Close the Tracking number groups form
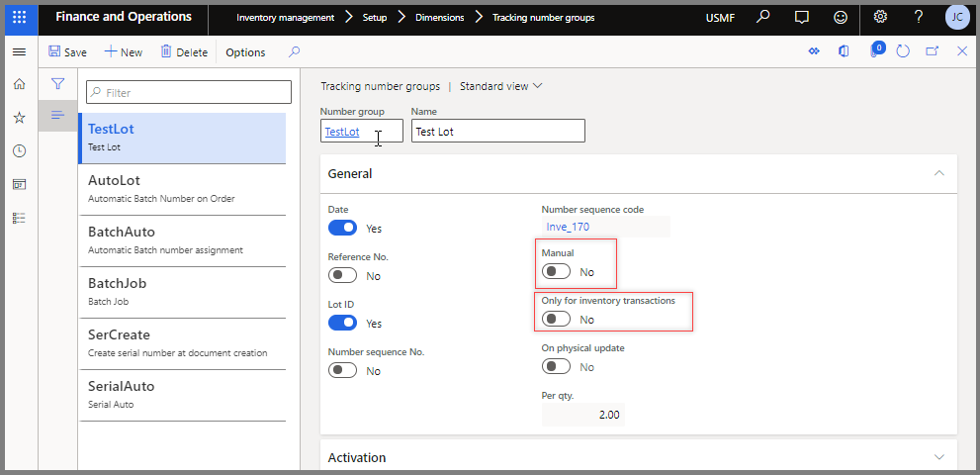Viewport: 980px width, 475px height. tap(962, 51)
